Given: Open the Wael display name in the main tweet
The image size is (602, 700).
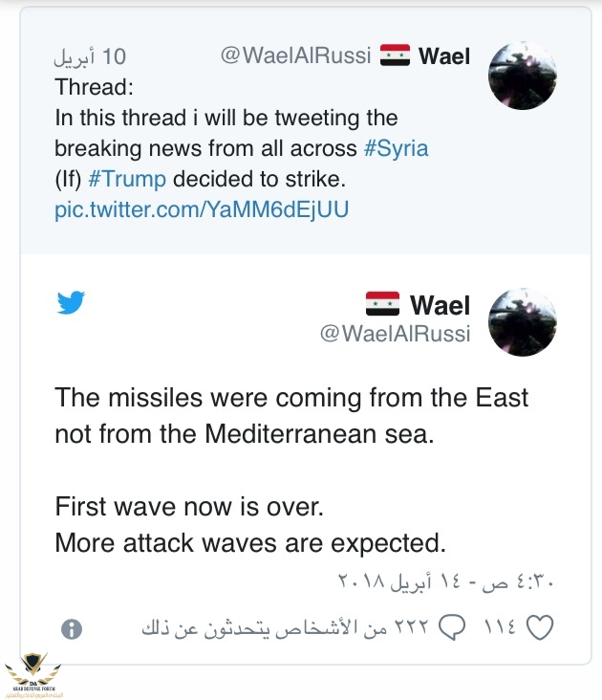Looking at the screenshot, I should [x=441, y=305].
